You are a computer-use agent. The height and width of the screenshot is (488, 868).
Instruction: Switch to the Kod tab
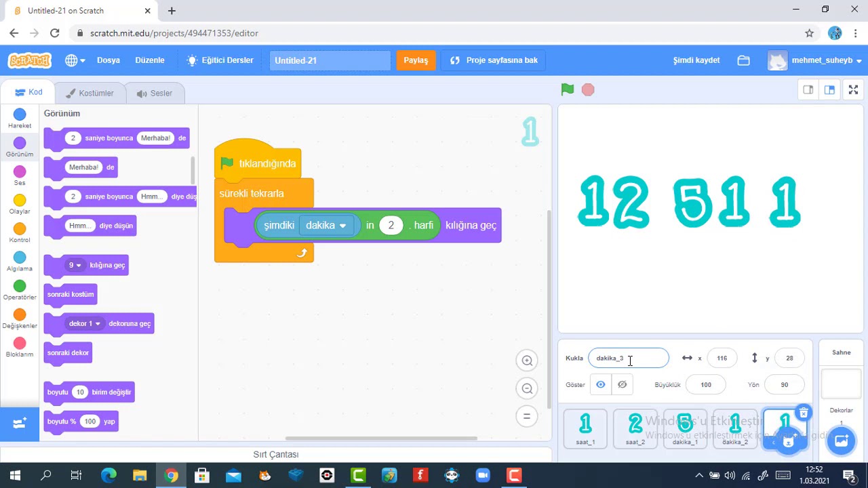(x=28, y=92)
